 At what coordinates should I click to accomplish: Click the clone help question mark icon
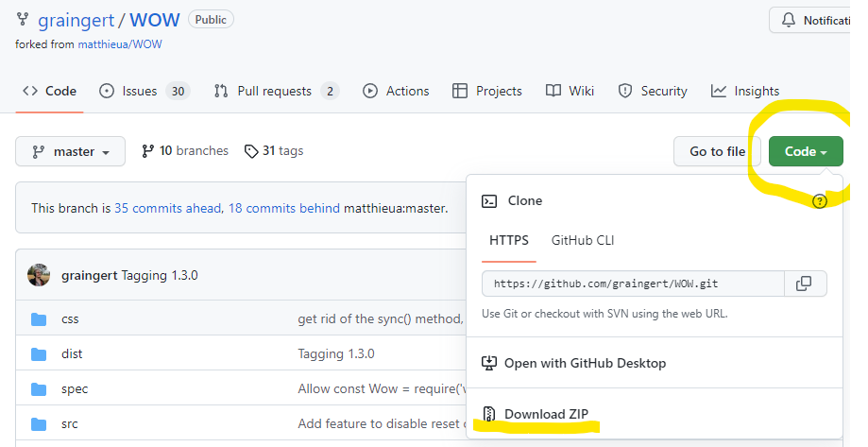(x=819, y=201)
